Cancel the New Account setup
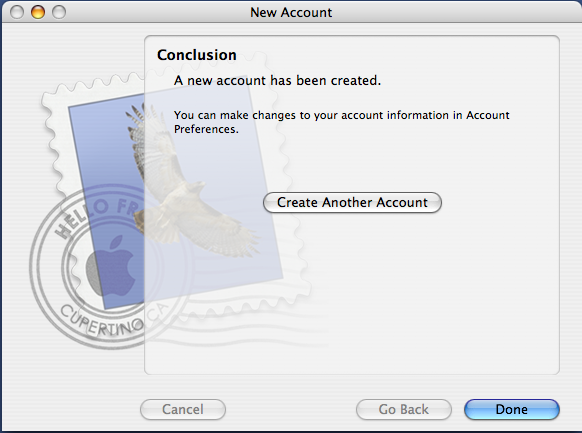Screen dimensions: 582x433 pyautogui.click(x=183, y=409)
